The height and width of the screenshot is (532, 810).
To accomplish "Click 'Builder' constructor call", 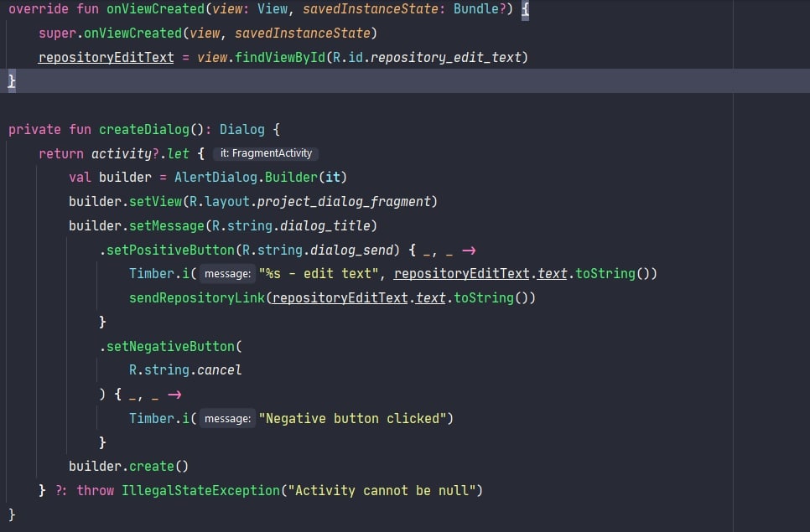I will (291, 178).
